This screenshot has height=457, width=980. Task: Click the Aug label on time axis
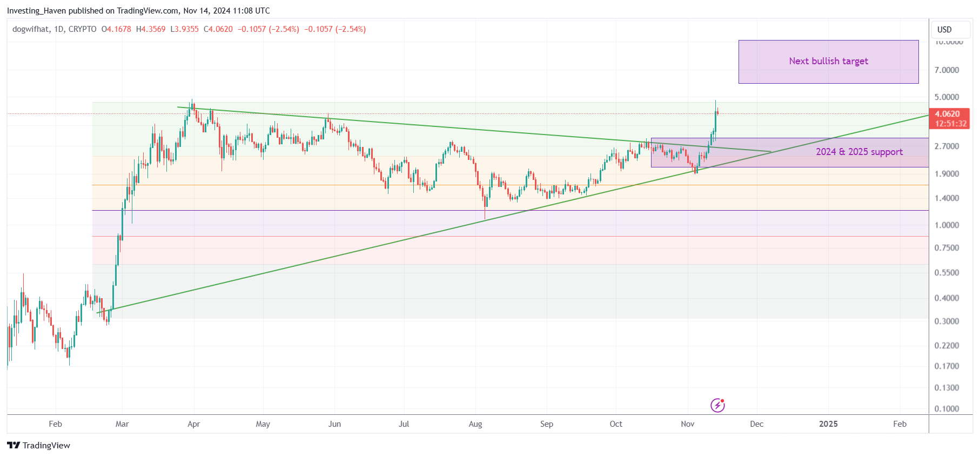tap(475, 424)
